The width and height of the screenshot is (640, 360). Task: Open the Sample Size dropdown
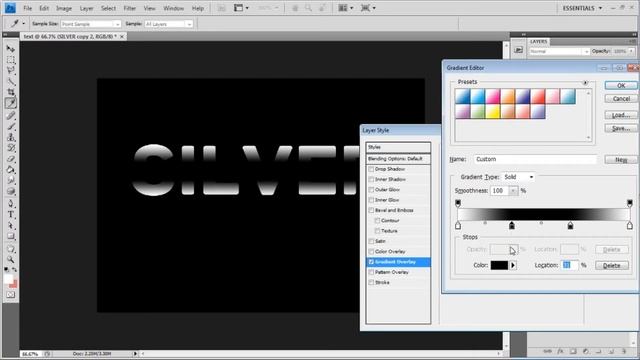point(91,24)
